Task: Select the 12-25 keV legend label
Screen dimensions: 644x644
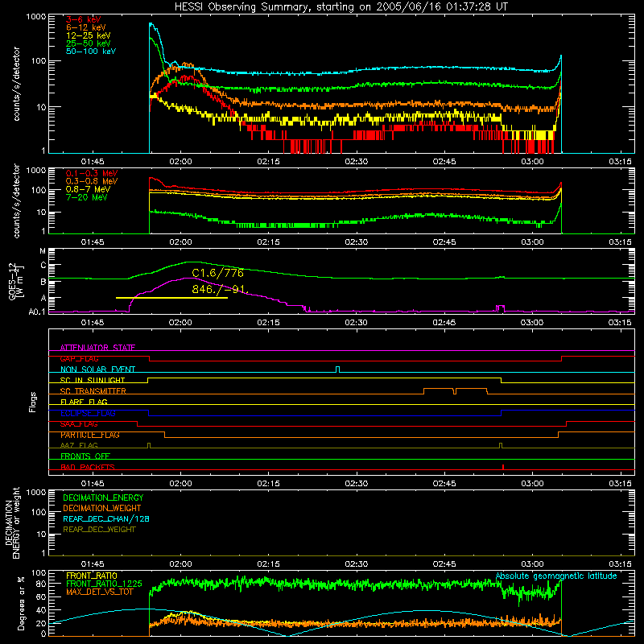Action: pos(89,35)
